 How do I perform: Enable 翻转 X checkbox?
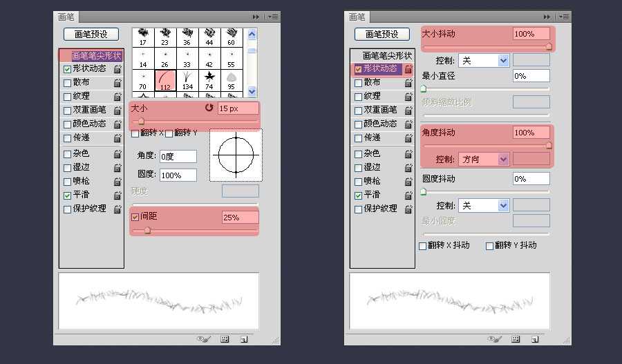(x=135, y=133)
